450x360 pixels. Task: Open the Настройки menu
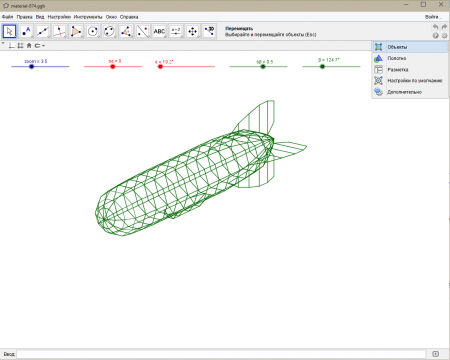pyautogui.click(x=59, y=17)
